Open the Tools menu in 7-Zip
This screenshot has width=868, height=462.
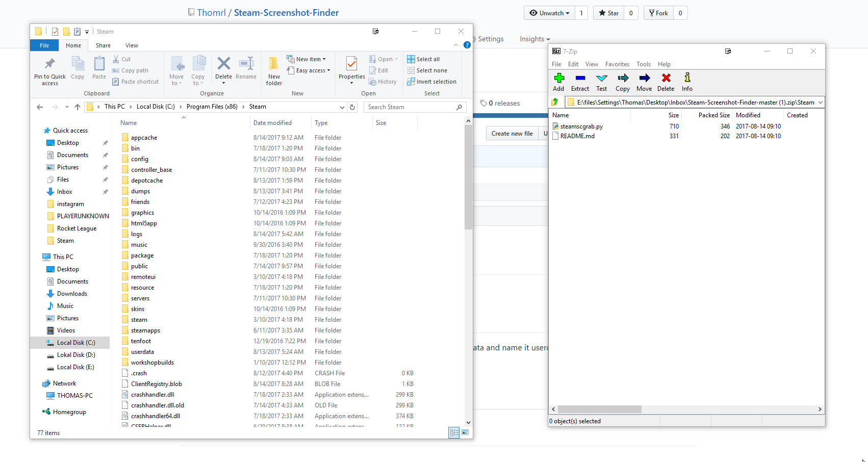(644, 64)
